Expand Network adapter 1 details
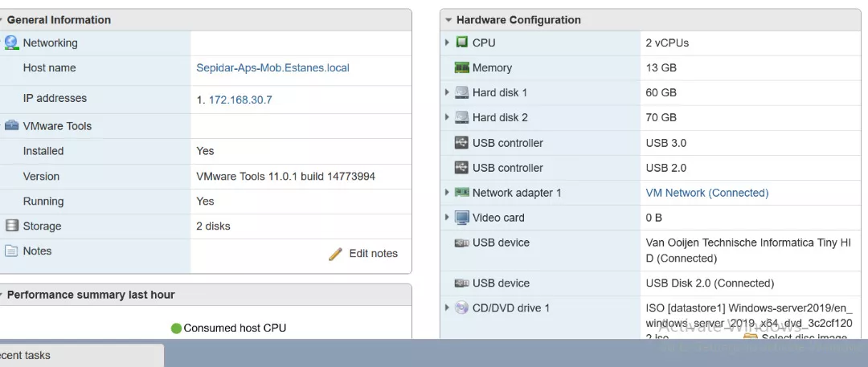The height and width of the screenshot is (367, 868). click(448, 193)
